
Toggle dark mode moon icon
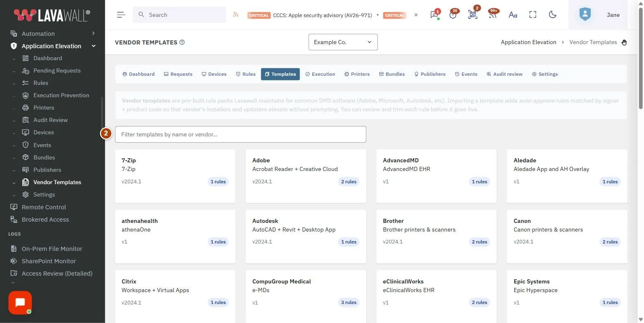click(x=553, y=15)
